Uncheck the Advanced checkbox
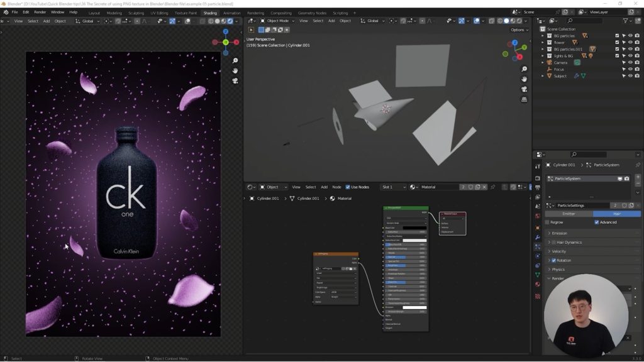The width and height of the screenshot is (644, 362). tap(597, 222)
